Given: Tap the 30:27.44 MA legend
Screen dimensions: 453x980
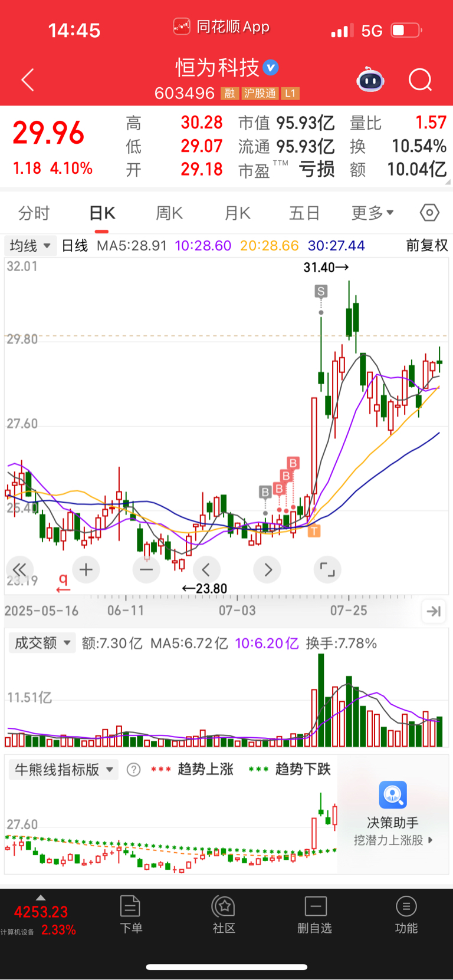Looking at the screenshot, I should click(x=336, y=246).
